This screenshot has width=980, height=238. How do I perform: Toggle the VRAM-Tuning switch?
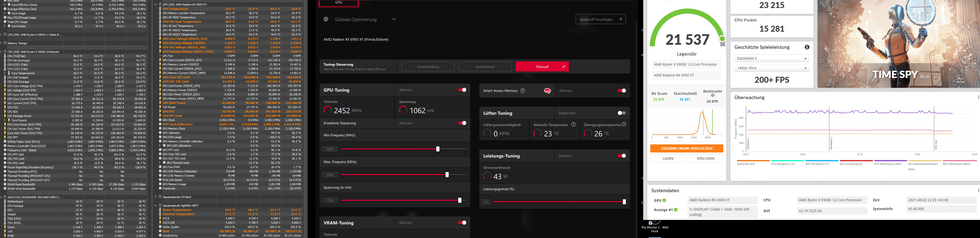point(462,222)
